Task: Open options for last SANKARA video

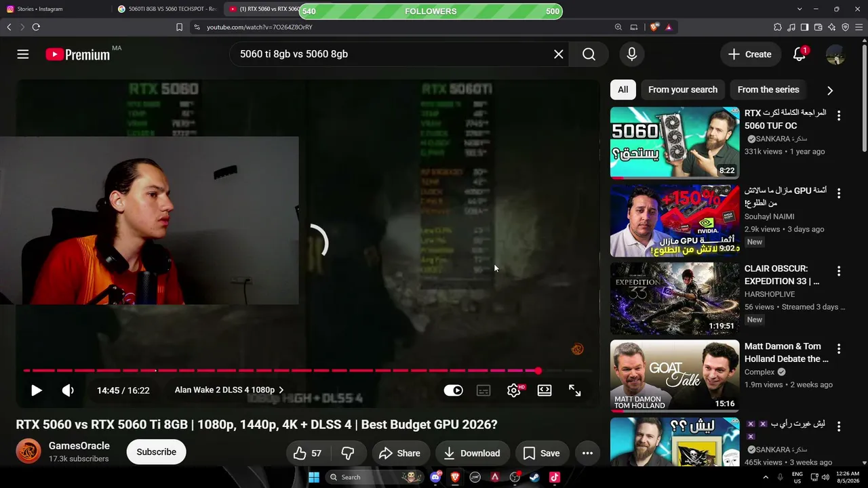Action: click(839, 427)
